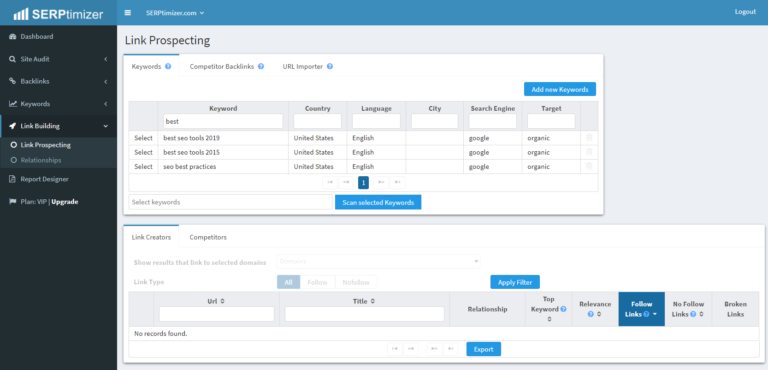The height and width of the screenshot is (370, 768).
Task: Go to last page in results pager
Action: tap(451, 349)
